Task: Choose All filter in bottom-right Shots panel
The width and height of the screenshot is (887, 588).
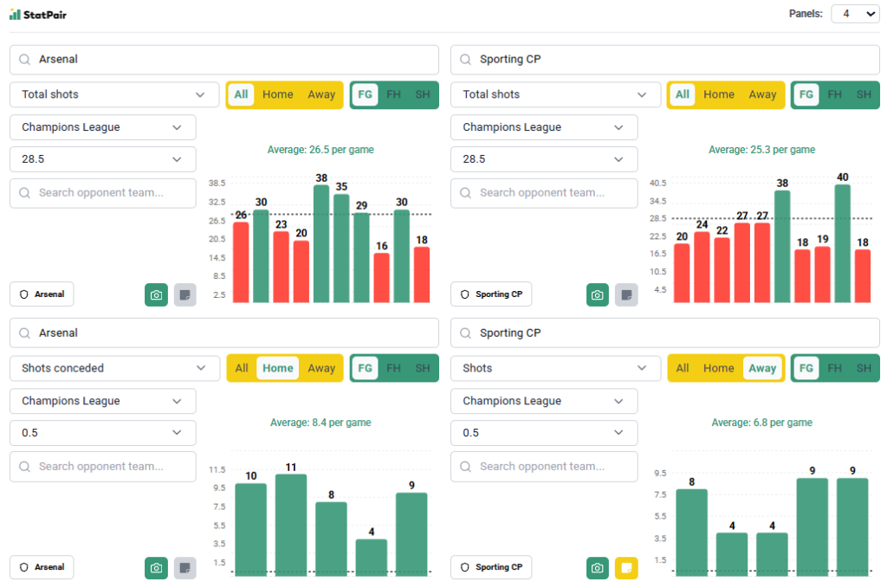Action: pyautogui.click(x=683, y=368)
